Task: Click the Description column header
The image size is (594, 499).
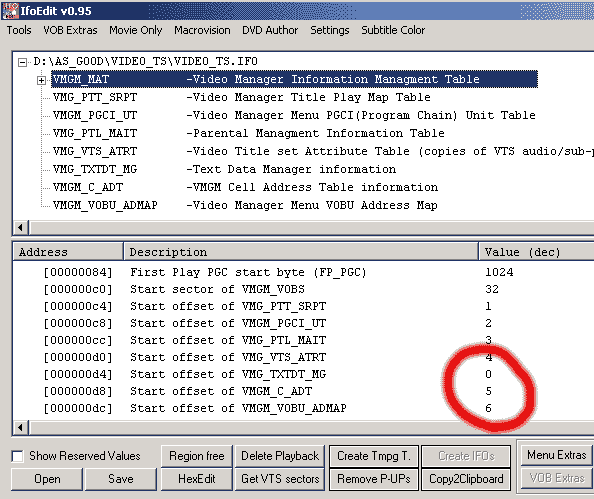Action: [301, 252]
